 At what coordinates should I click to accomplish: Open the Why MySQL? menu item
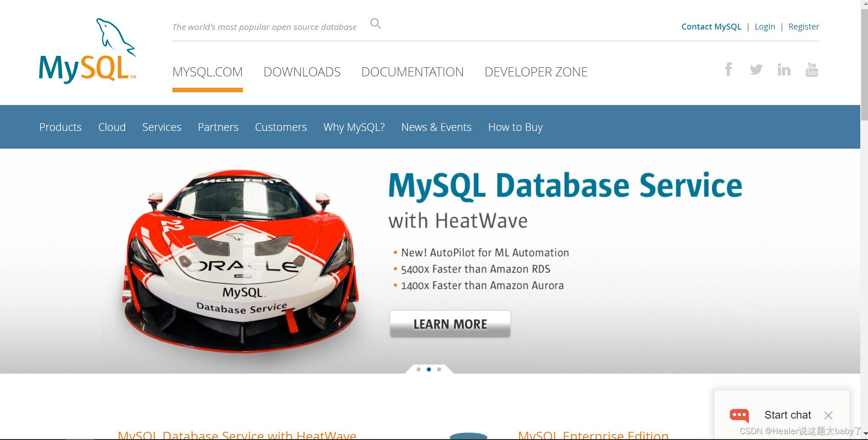point(354,127)
